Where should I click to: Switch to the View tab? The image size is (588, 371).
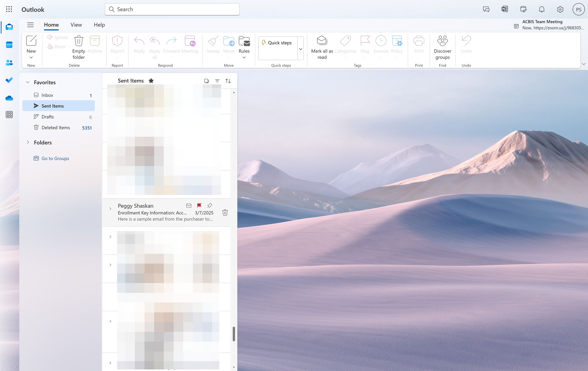coord(76,25)
